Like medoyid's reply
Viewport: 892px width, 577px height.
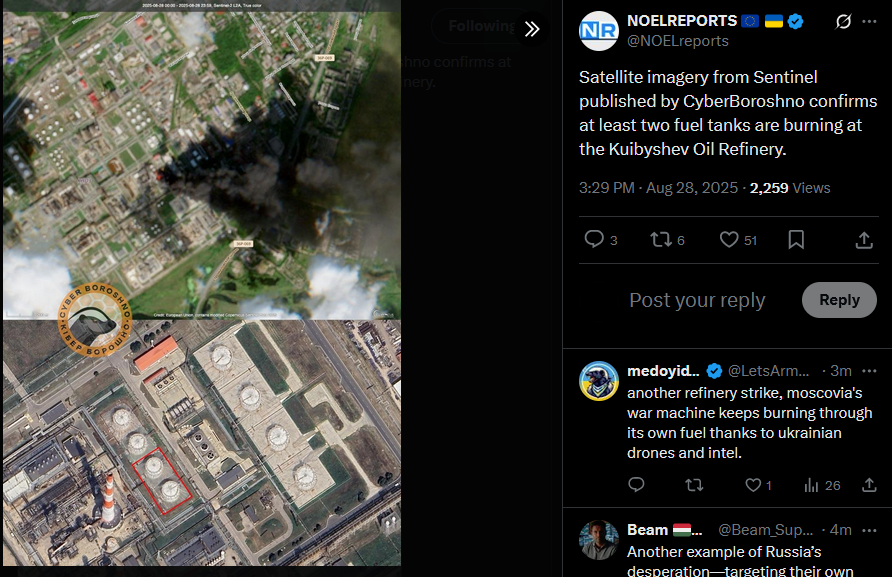(x=753, y=485)
